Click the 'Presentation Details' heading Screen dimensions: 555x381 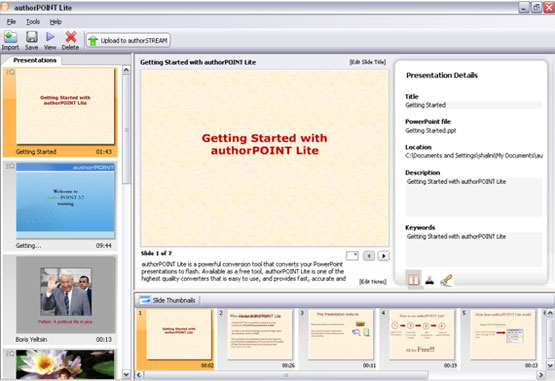442,75
